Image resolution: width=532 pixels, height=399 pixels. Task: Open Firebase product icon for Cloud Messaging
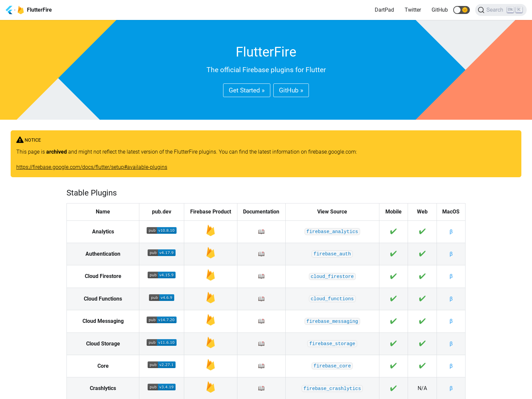[x=210, y=320]
